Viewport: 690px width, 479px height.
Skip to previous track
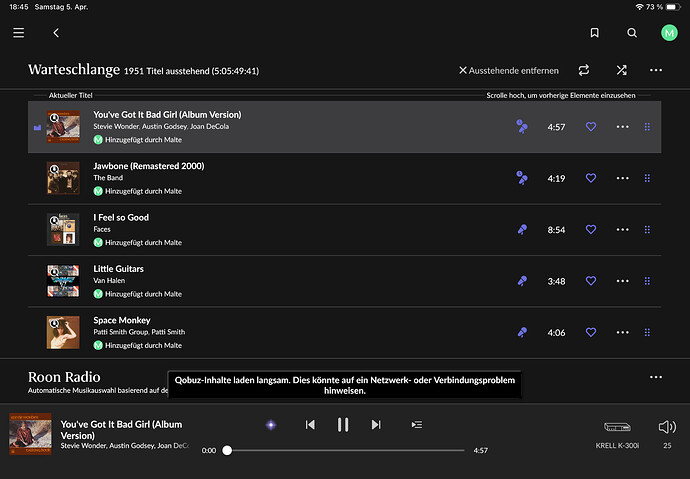pos(310,425)
